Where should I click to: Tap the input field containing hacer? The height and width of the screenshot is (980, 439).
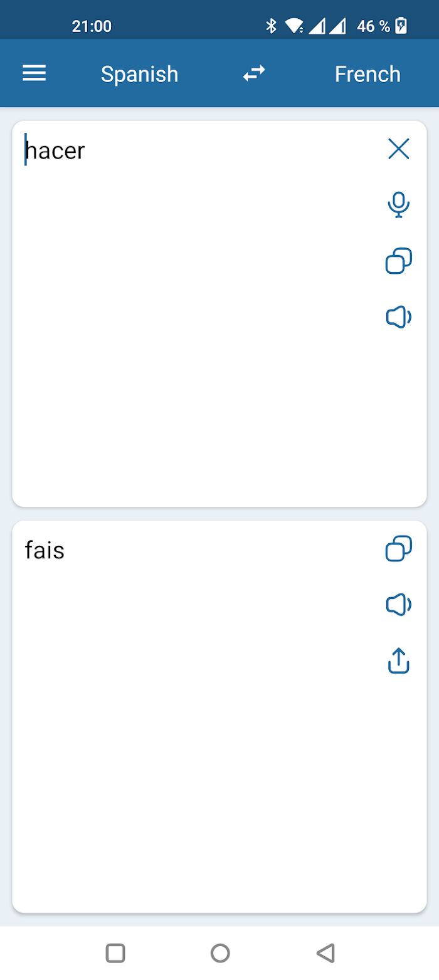(194, 313)
